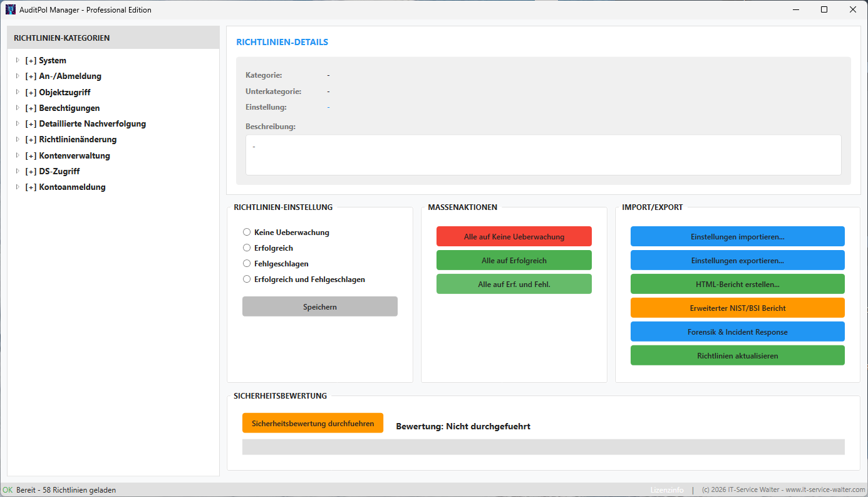Enable Erfolgreich und Fehlgeschlagen option
The height and width of the screenshot is (497, 868).
click(x=247, y=280)
